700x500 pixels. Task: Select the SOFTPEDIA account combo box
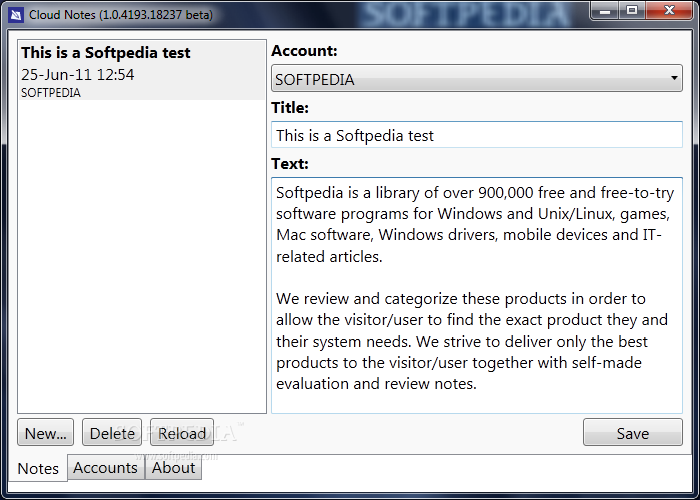point(476,79)
